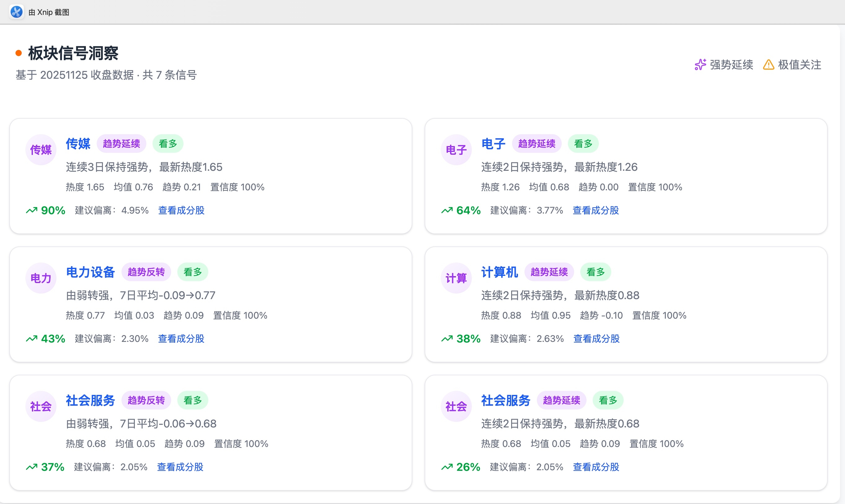This screenshot has width=845, height=504.
Task: Click 社会服务 title in 趋势反转 card
Action: 90,400
